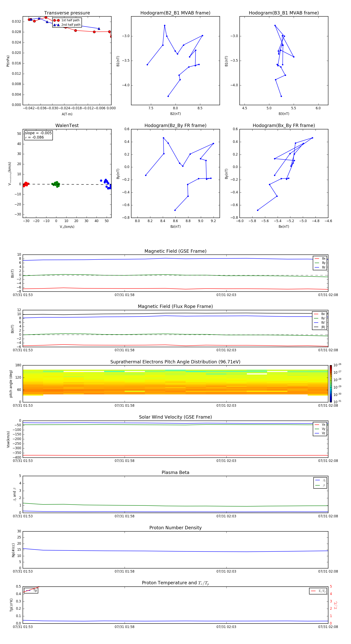Click the "Hodogram(Bz_By FR frame)" title
351x644 pixels.
coord(175,125)
